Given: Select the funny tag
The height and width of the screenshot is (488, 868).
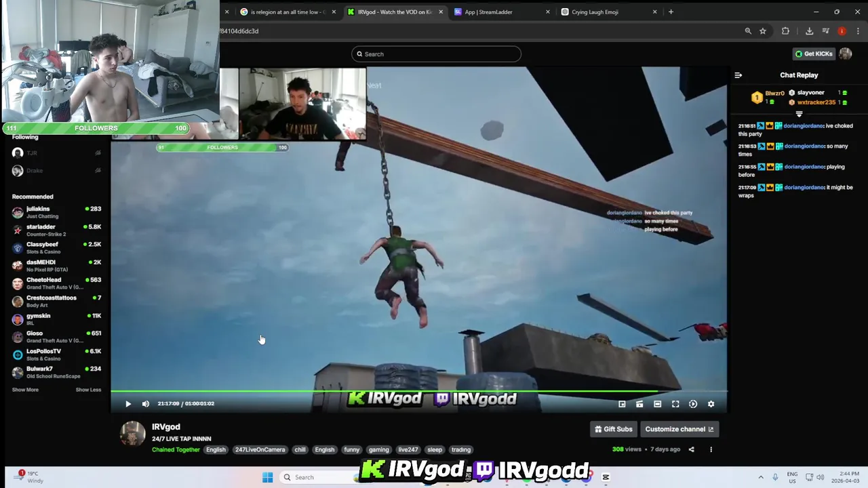Looking at the screenshot, I should coord(351,449).
